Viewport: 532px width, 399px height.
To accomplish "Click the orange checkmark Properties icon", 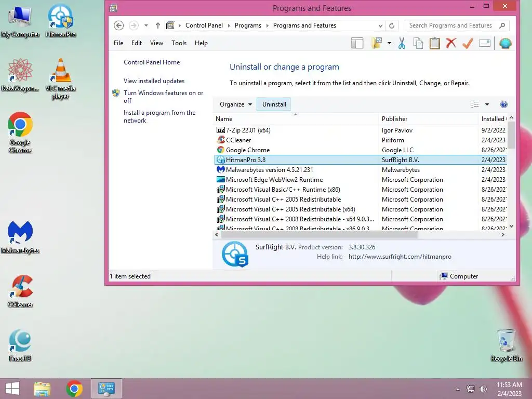I will [468, 43].
